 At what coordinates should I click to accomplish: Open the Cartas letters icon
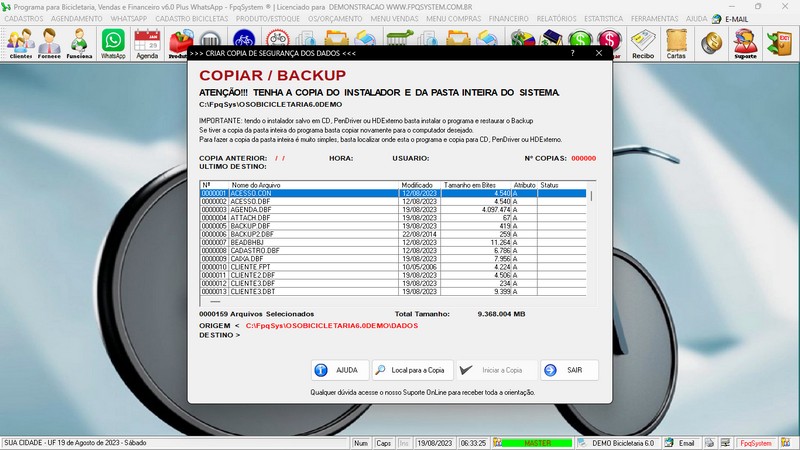(x=676, y=44)
